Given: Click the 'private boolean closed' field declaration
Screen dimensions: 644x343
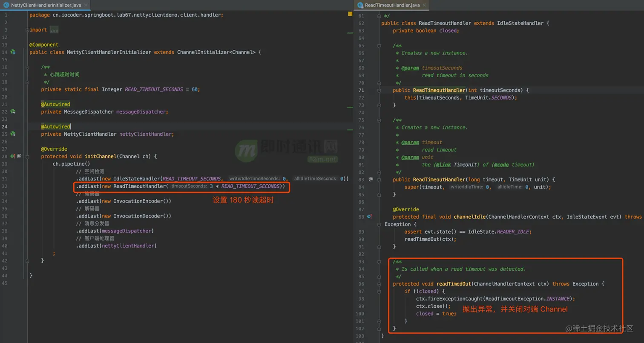Looking at the screenshot, I should pyautogui.click(x=426, y=31).
